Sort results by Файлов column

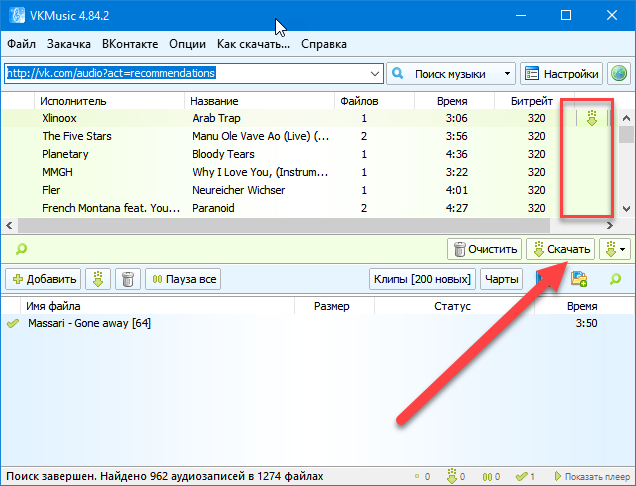click(374, 101)
